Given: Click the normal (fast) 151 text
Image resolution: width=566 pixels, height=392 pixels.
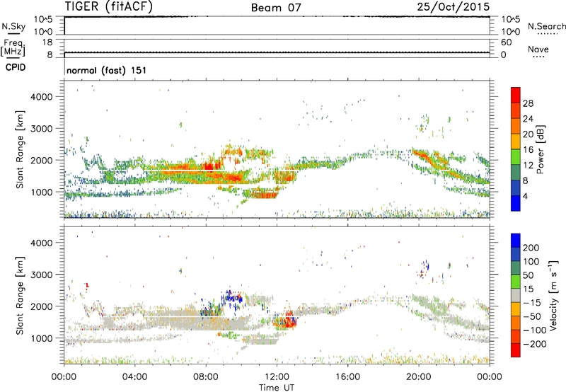Looking at the screenshot, I should pos(107,70).
